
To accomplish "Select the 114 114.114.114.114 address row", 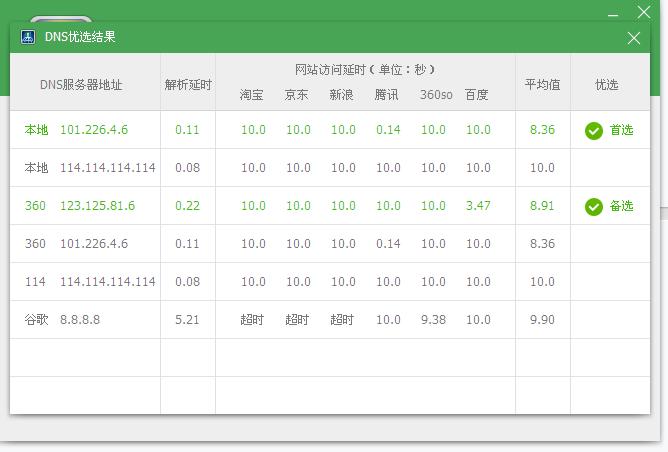I will [90, 281].
